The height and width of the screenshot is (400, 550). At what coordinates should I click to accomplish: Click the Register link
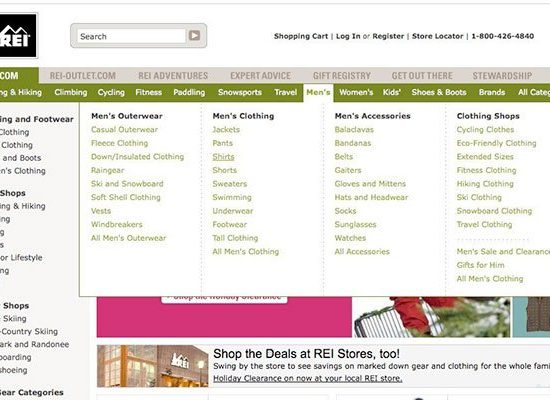click(388, 36)
